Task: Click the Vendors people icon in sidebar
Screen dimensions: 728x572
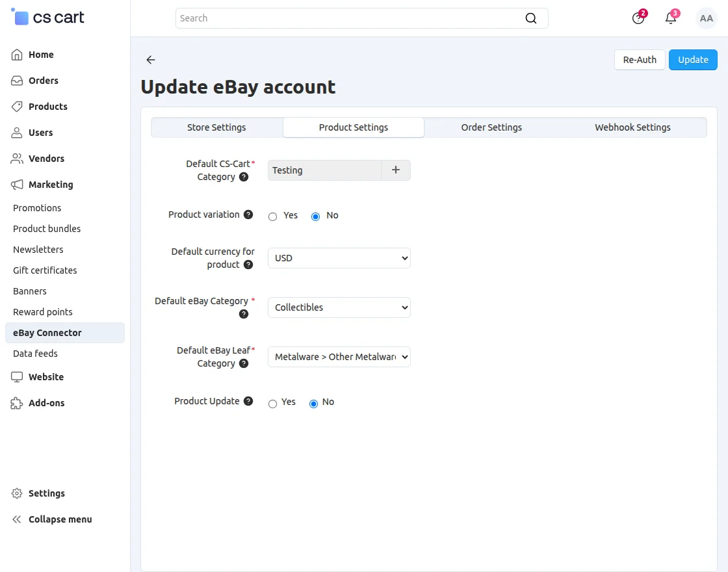Action: (17, 159)
